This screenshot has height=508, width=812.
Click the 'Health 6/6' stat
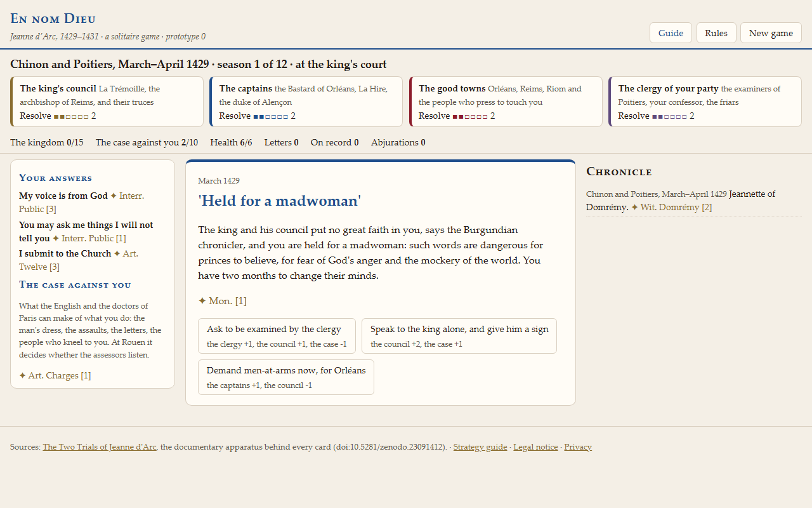(232, 143)
